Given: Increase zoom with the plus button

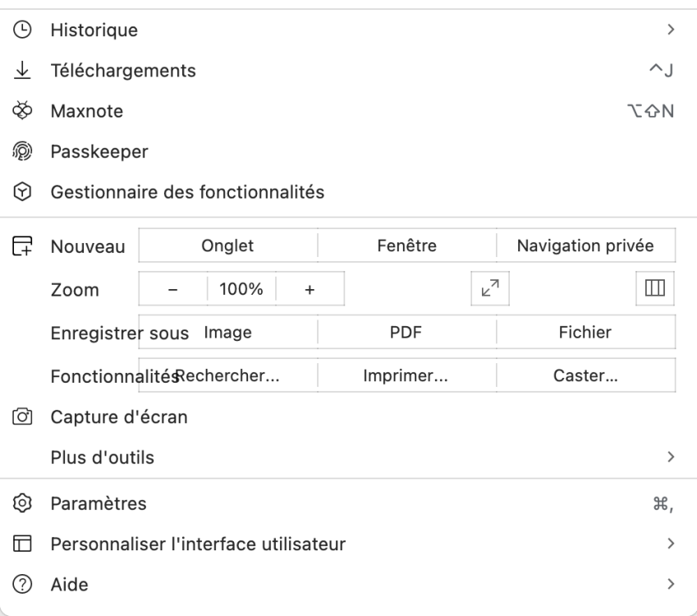Looking at the screenshot, I should [310, 289].
